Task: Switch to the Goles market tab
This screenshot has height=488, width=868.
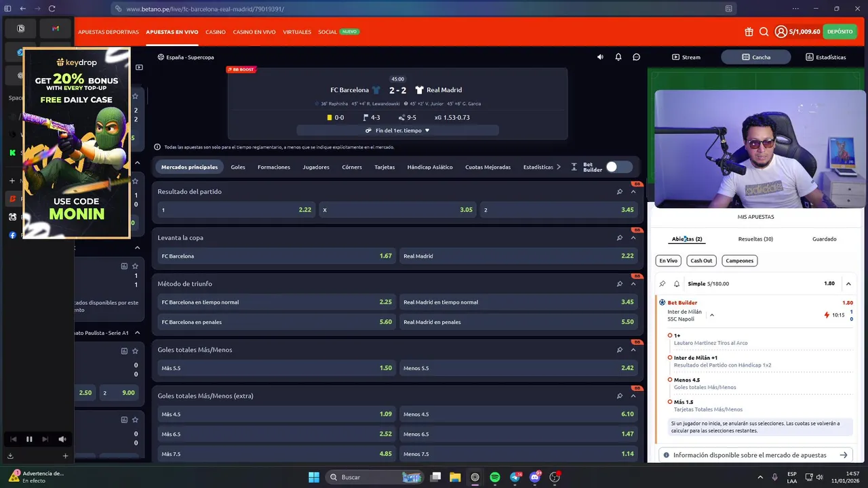Action: point(238,167)
